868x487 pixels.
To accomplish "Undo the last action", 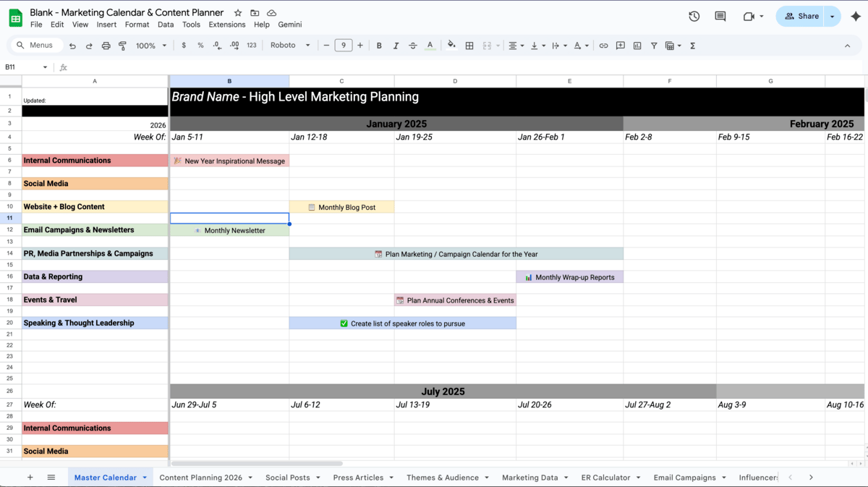I will (72, 45).
